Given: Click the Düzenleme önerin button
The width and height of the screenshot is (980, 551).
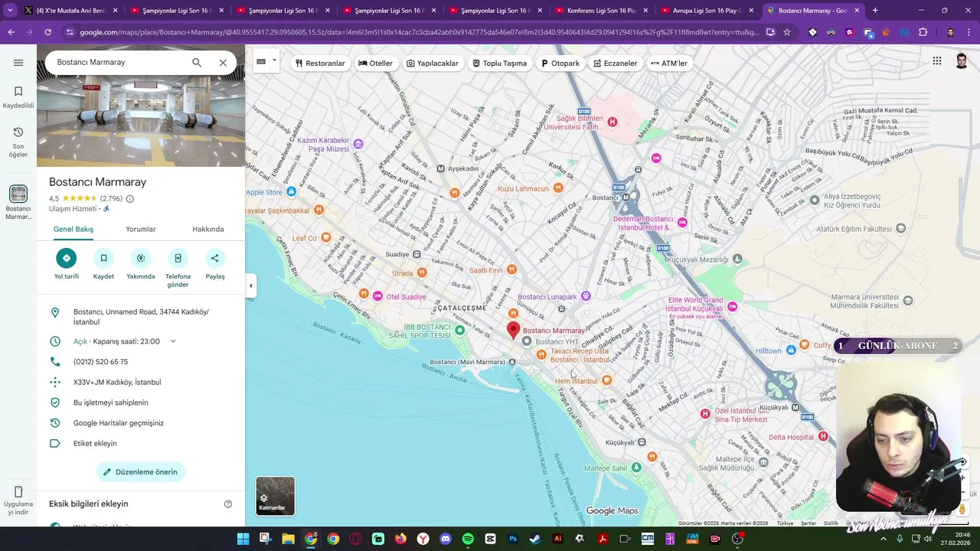Looking at the screenshot, I should (x=141, y=472).
